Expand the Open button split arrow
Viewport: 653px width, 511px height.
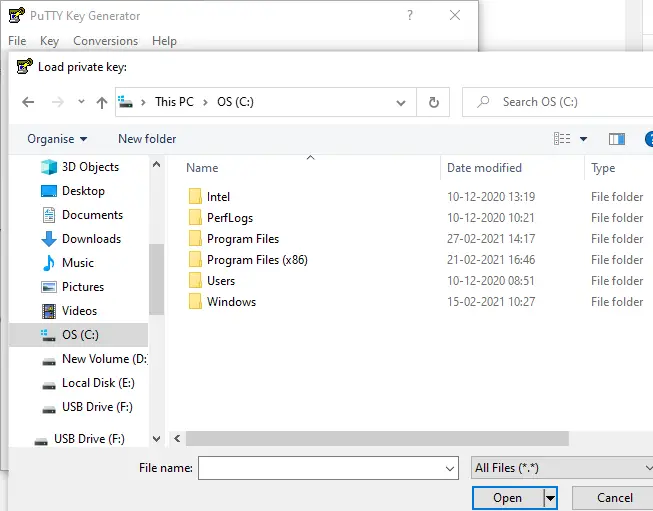(x=551, y=498)
